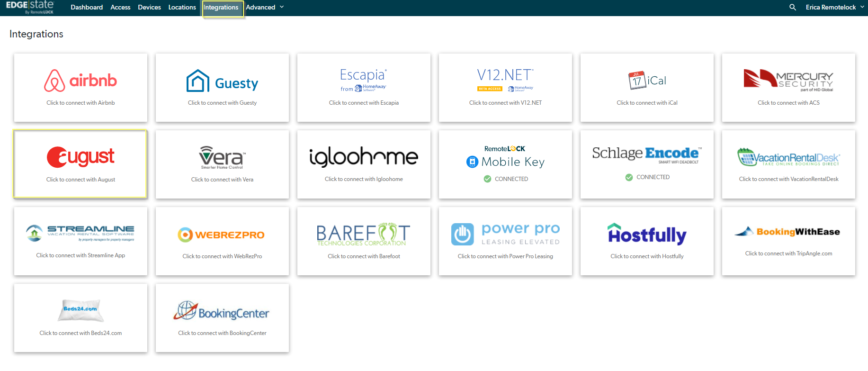This screenshot has height=371, width=868.
Task: Click the Guesty house logo
Action: pyautogui.click(x=198, y=81)
